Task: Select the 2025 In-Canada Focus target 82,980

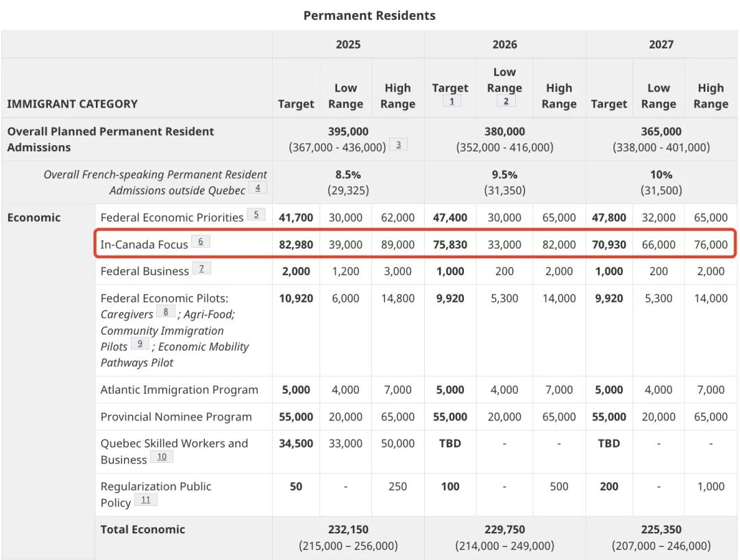Action: tap(296, 244)
